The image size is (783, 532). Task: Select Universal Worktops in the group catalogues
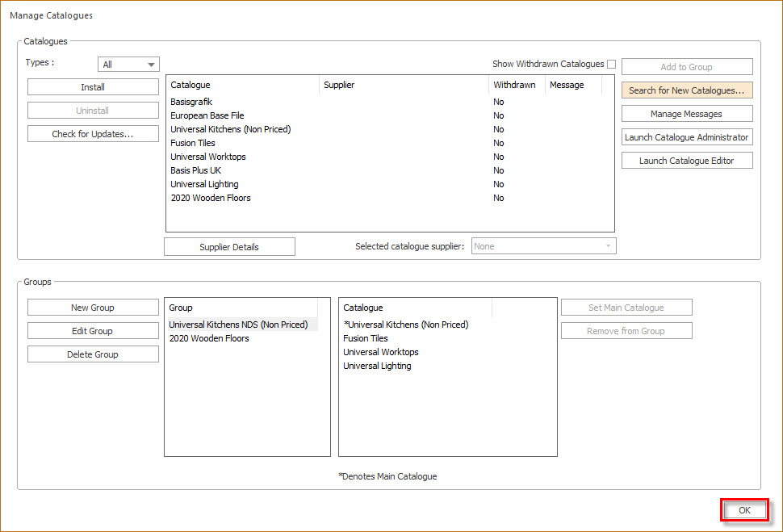(x=380, y=352)
